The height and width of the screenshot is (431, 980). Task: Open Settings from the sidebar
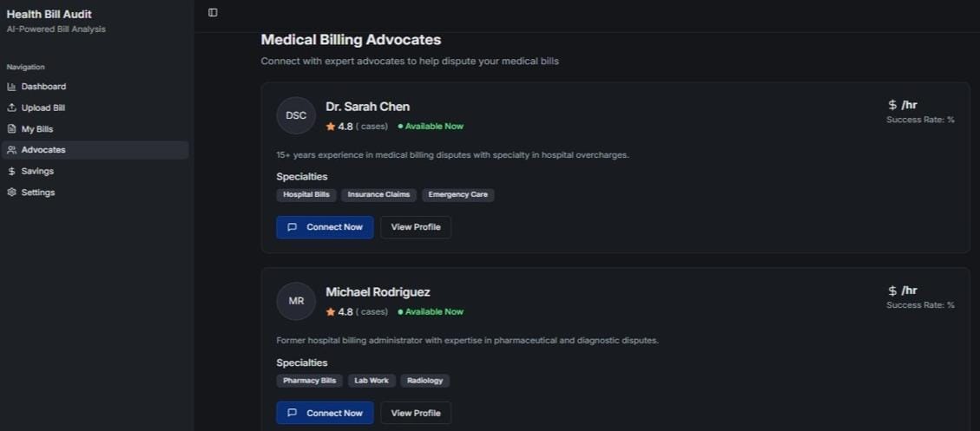tap(95, 193)
